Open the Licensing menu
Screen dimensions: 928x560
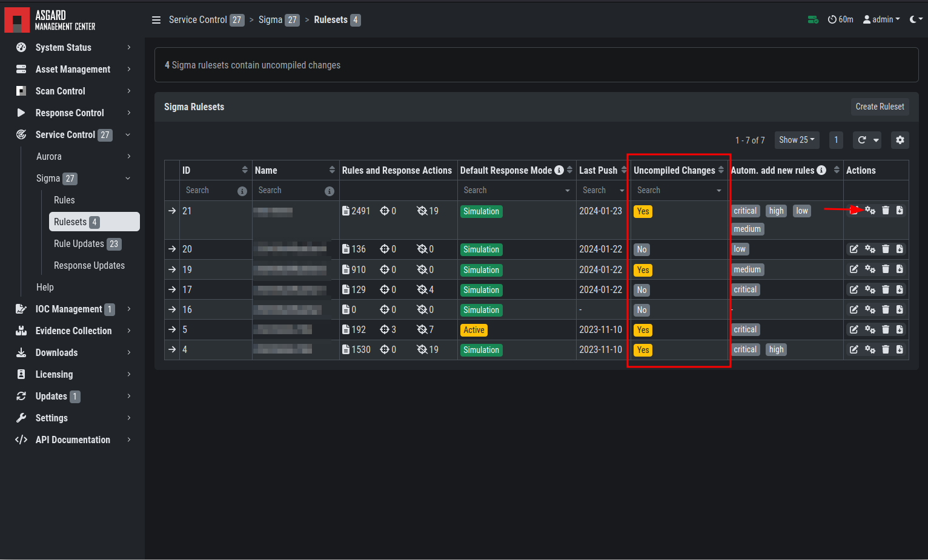click(73, 374)
